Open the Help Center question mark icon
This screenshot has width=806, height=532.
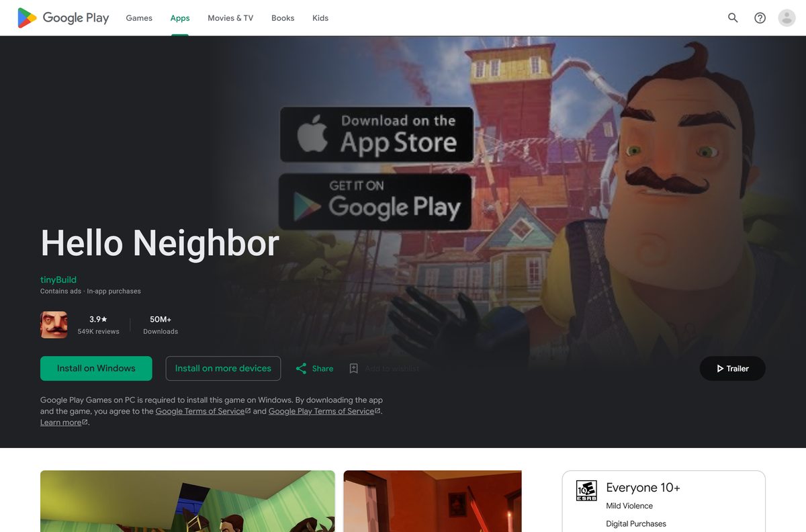click(x=760, y=18)
